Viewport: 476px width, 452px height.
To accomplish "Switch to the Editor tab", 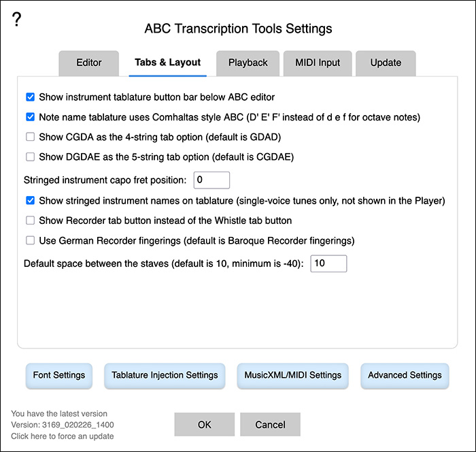I will (88, 63).
